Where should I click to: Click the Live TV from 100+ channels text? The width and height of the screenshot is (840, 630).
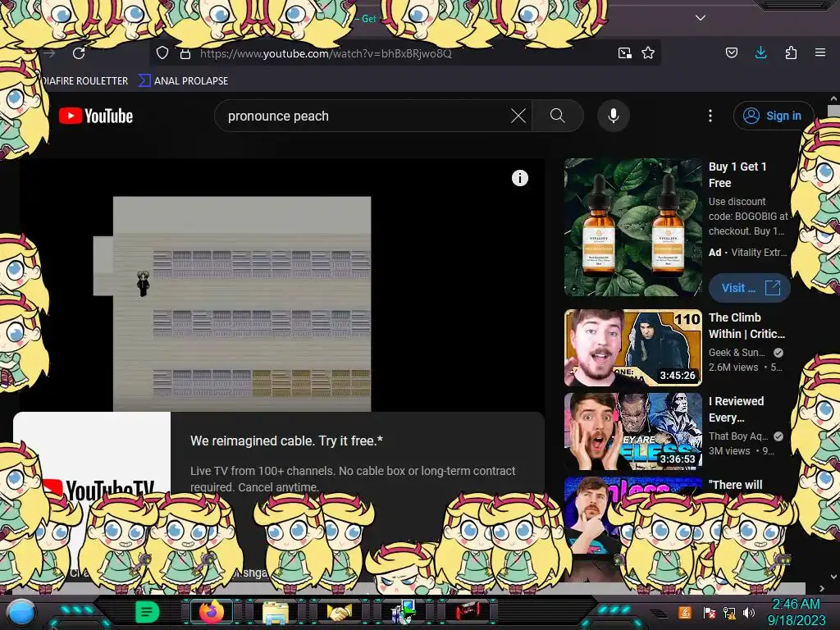(353, 479)
